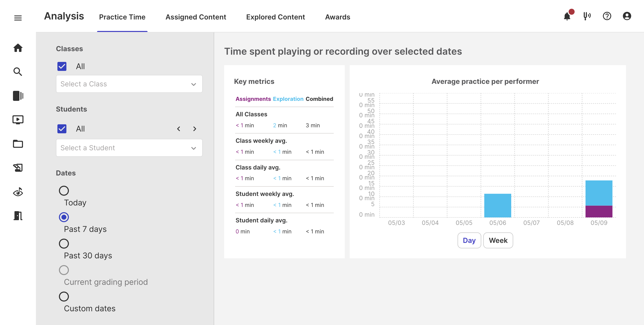Select the Today date option

[x=64, y=191]
